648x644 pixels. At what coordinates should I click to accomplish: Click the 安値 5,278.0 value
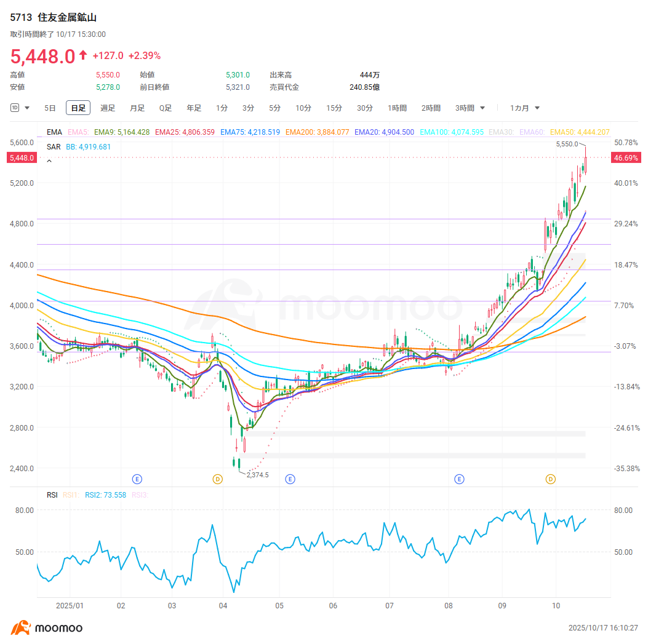[108, 87]
